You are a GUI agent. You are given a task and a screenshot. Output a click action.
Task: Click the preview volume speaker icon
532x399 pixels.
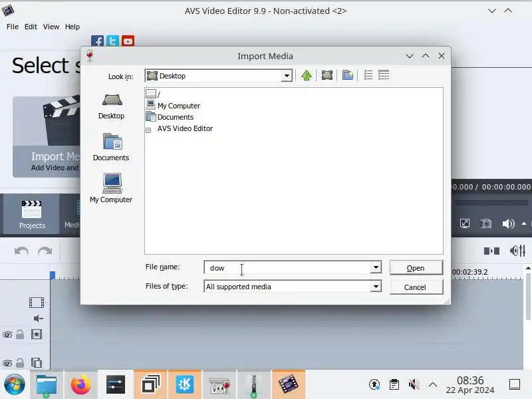pos(508,223)
